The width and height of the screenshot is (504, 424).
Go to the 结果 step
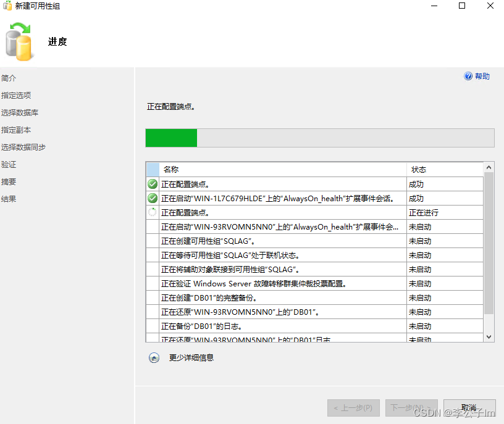coord(9,199)
